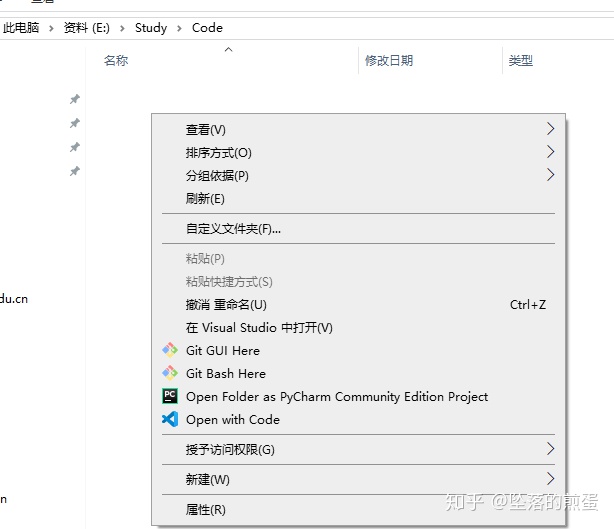Viewport: 614px width, 529px height.
Task: Click the Git GUI Here icon
Action: (x=170, y=350)
